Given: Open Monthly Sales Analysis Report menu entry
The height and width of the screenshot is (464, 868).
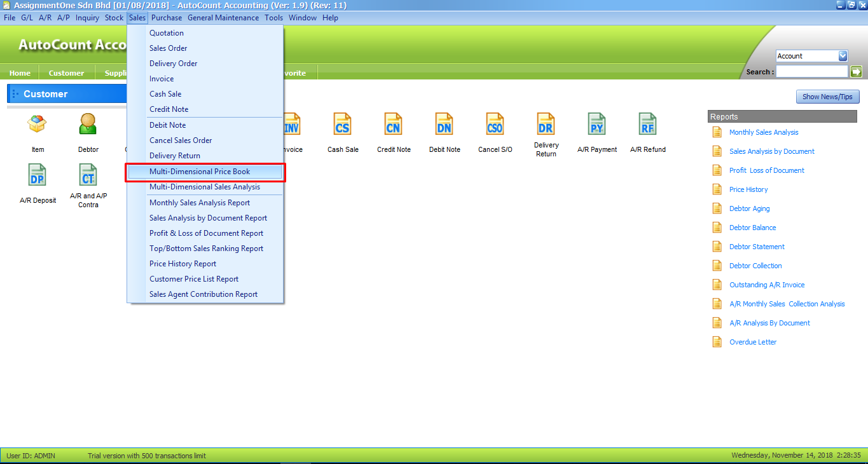Looking at the screenshot, I should 205,203.
